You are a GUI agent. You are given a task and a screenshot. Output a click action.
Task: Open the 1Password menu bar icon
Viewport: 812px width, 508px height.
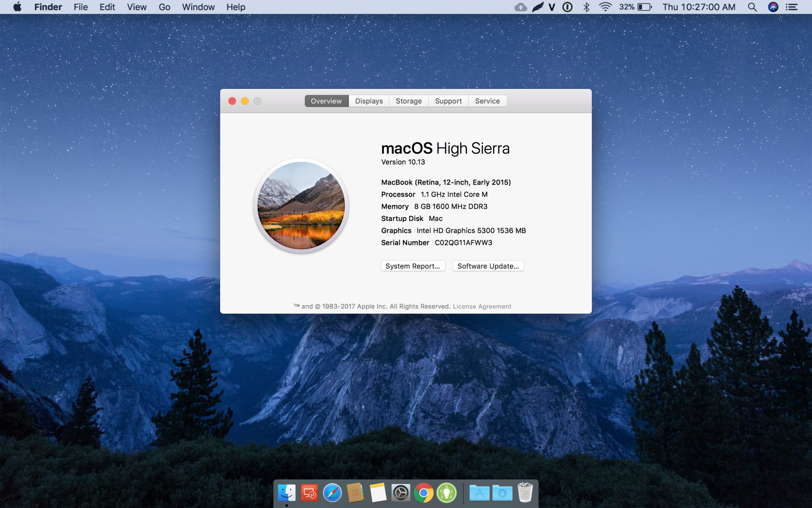coord(567,7)
